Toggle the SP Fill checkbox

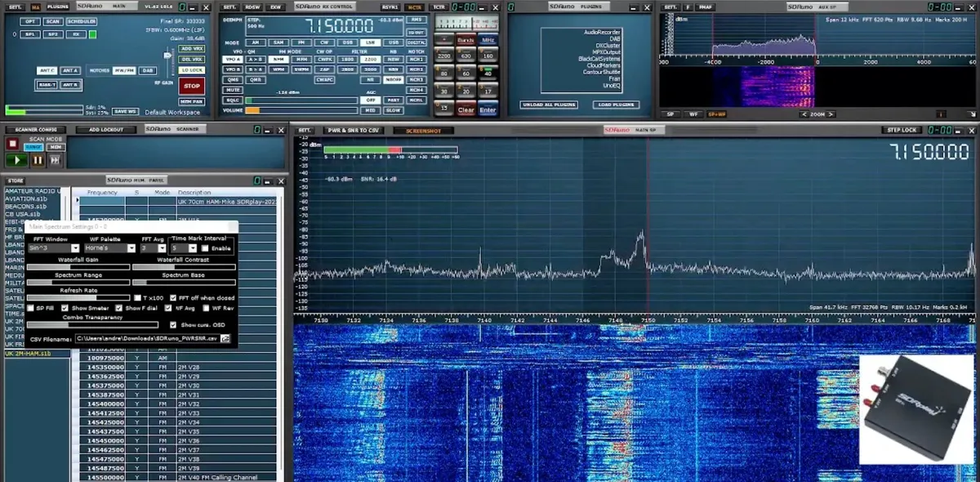(x=30, y=308)
